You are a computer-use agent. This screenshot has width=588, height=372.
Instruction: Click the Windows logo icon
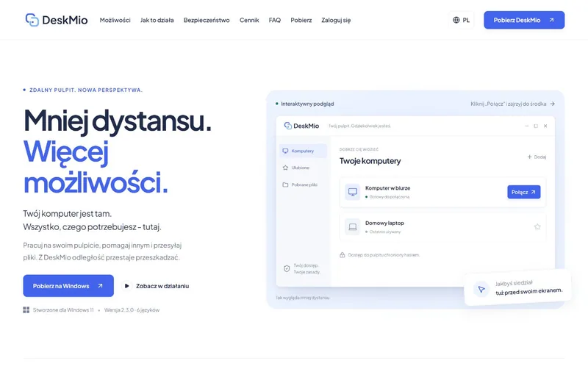tap(26, 310)
